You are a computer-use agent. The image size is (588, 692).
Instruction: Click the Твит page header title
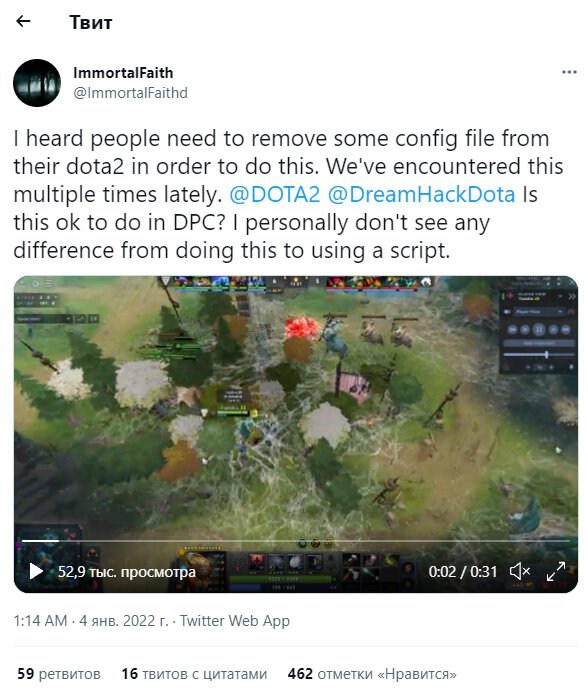(91, 22)
